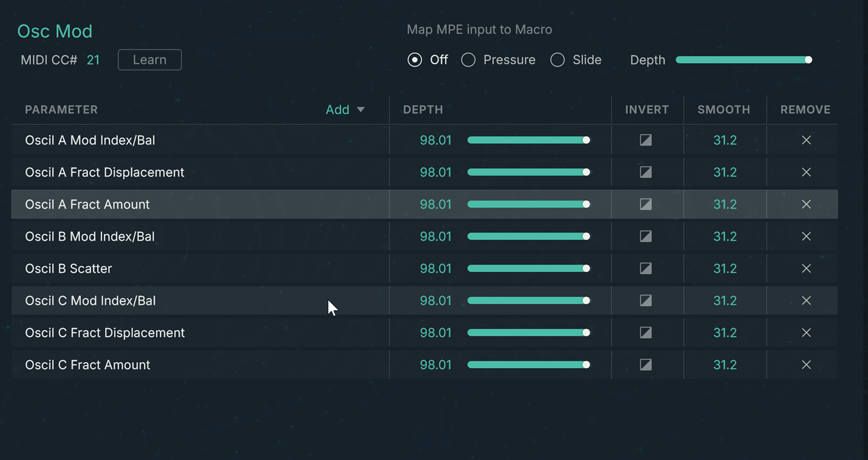Click depth value 98.01 for Oscil A Fract Displacement
Viewport: 868px width, 460px height.
pos(435,172)
